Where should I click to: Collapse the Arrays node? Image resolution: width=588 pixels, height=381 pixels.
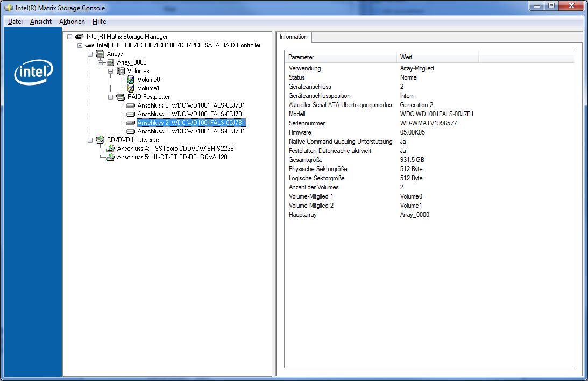(x=90, y=54)
